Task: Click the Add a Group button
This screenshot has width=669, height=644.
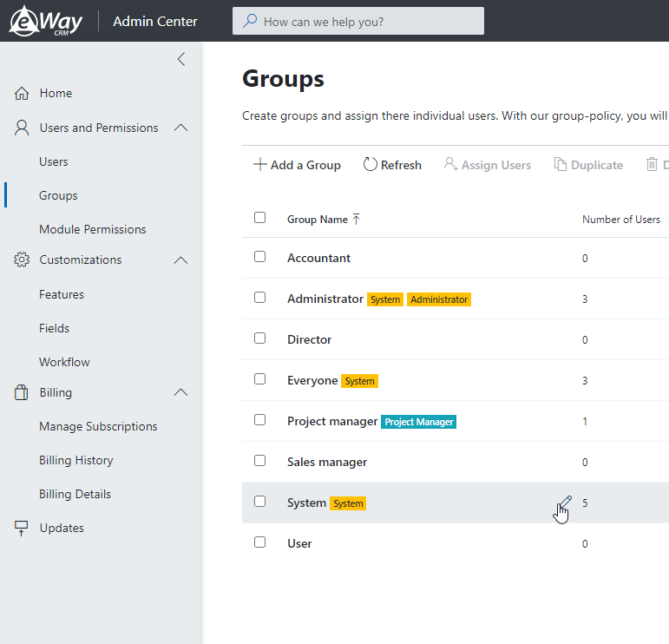Action: pos(297,165)
